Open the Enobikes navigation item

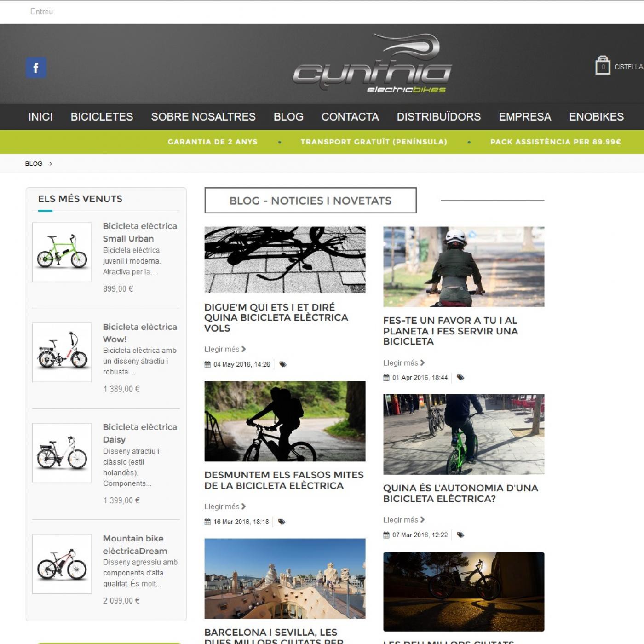(x=596, y=117)
